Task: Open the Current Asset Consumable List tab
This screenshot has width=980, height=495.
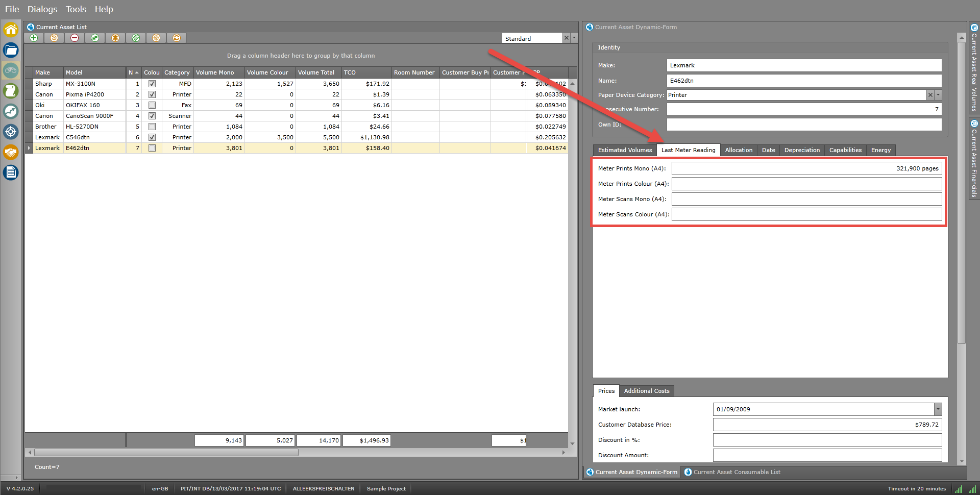Action: pyautogui.click(x=732, y=472)
